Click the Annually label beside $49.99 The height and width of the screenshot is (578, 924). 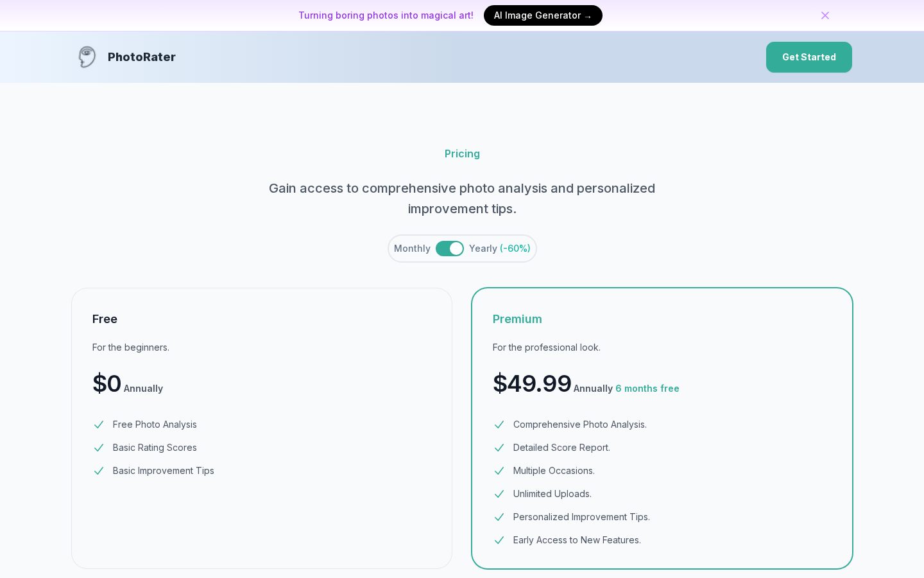[x=593, y=389]
